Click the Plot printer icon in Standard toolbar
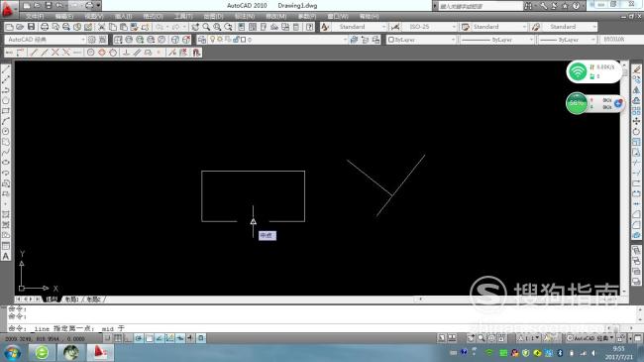The height and width of the screenshot is (362, 644). (x=45, y=27)
